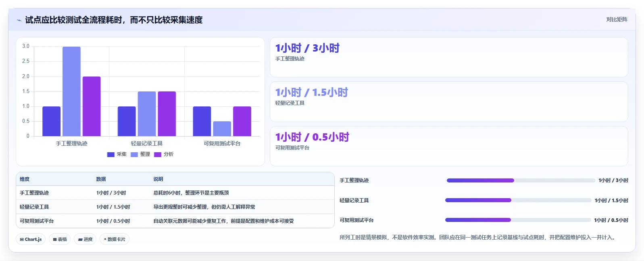Image resolution: width=644 pixels, height=261 pixels.
Task: Click the 采集 bar for 可复用测试平台
Action: (202, 121)
